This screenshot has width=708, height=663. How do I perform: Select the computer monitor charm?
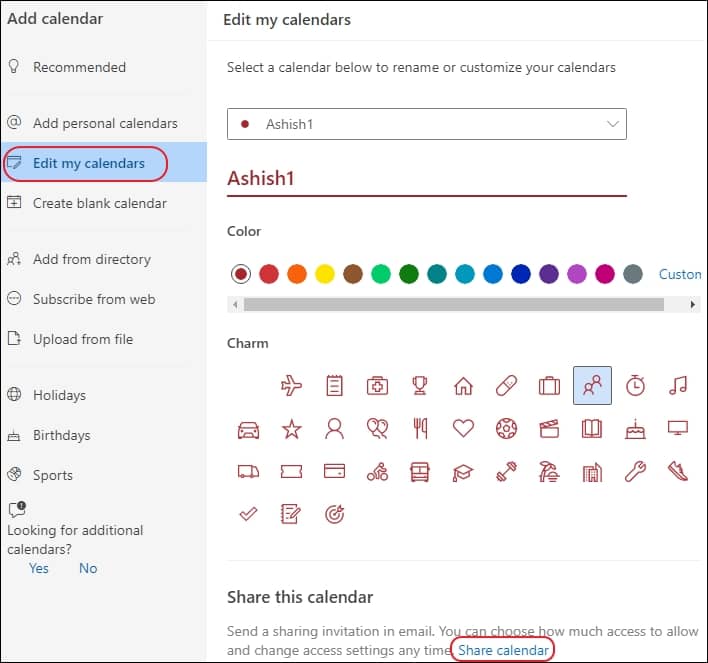678,428
